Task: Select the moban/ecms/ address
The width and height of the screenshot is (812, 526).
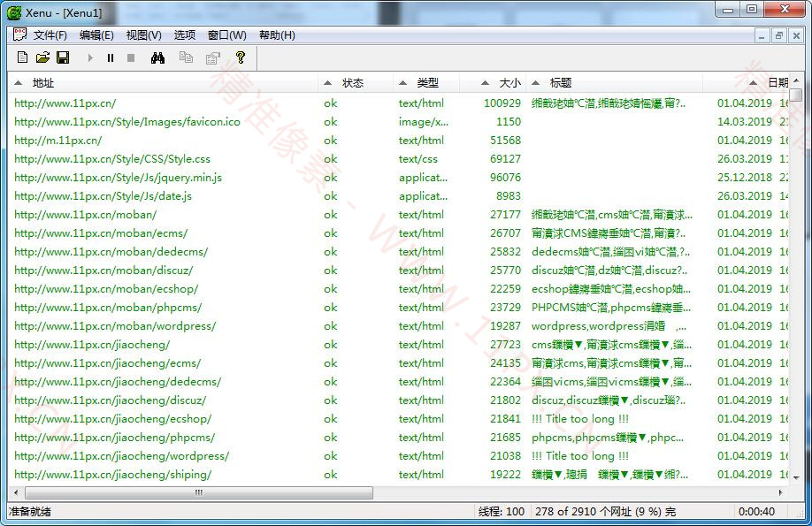Action: (x=101, y=233)
